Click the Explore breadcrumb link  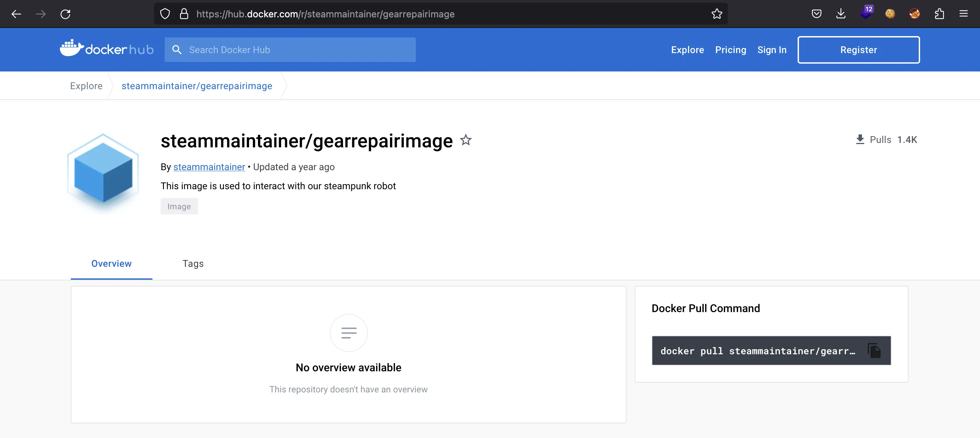click(86, 86)
